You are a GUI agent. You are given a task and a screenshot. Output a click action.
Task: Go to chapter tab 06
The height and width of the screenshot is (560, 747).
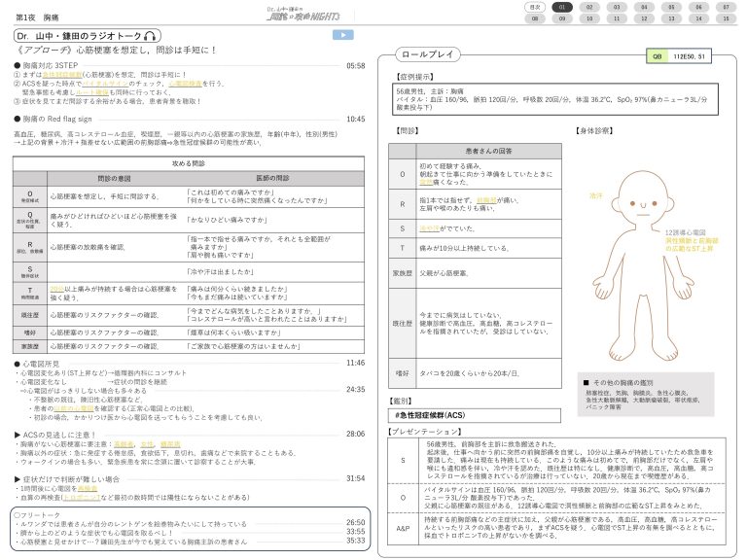pos(699,7)
